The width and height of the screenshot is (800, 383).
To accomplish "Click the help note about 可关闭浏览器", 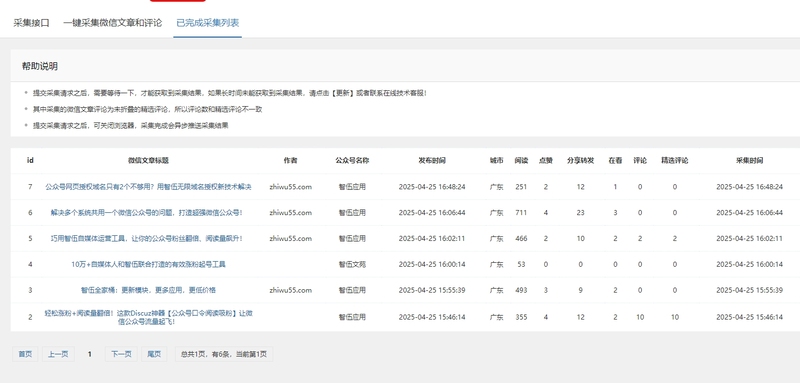I will (x=131, y=125).
